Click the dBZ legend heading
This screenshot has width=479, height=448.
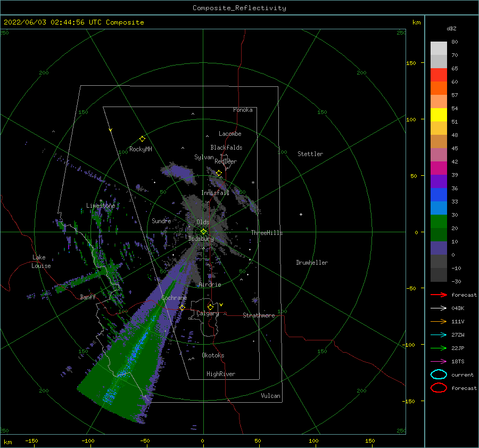point(451,28)
